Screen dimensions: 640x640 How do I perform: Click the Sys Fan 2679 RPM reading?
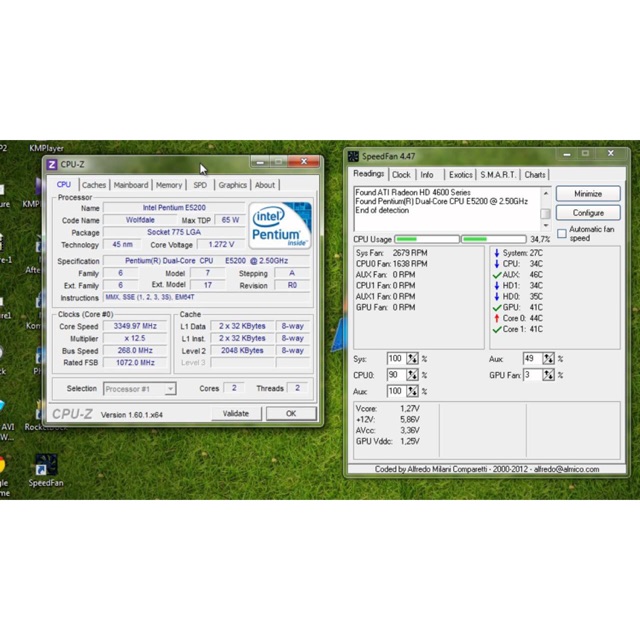[391, 253]
